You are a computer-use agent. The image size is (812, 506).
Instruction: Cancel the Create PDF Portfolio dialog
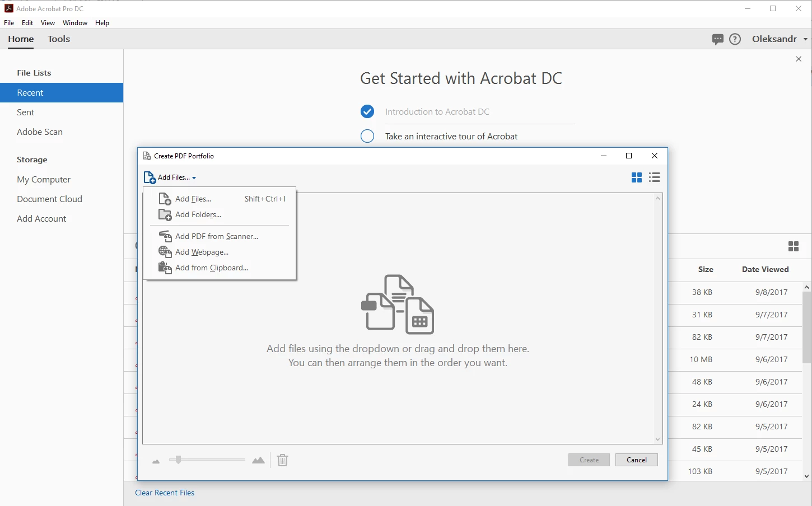(x=637, y=460)
